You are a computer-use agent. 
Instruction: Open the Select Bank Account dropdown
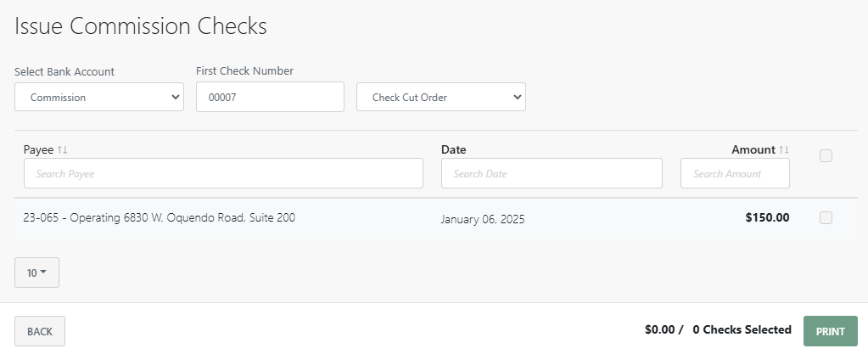(x=99, y=97)
